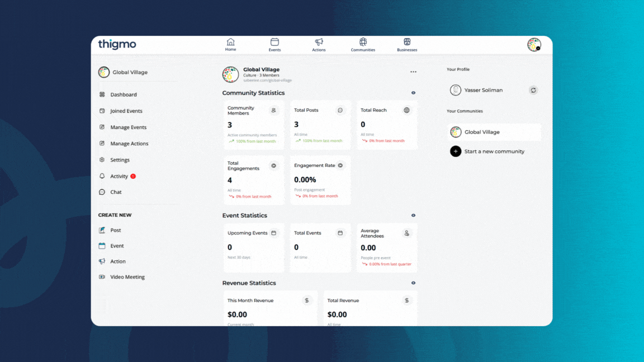
Task: Toggle visibility of Event Statistics
Action: coord(413,215)
